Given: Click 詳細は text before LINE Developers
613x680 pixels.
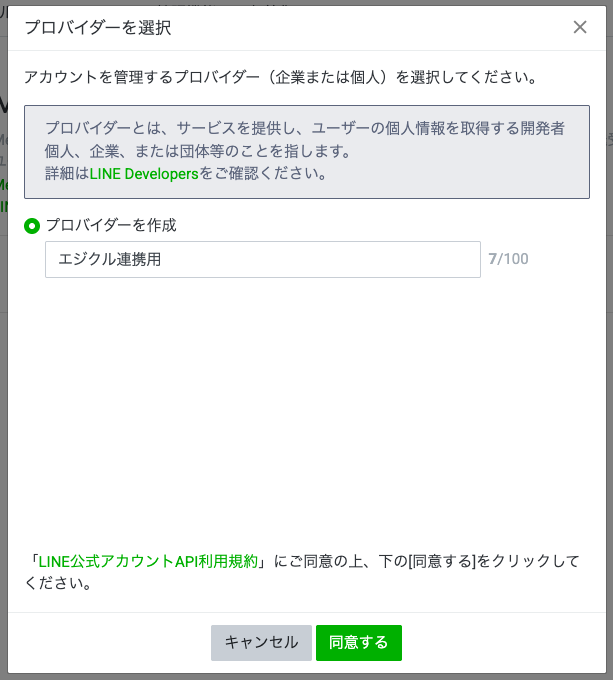Looking at the screenshot, I should point(67,174).
